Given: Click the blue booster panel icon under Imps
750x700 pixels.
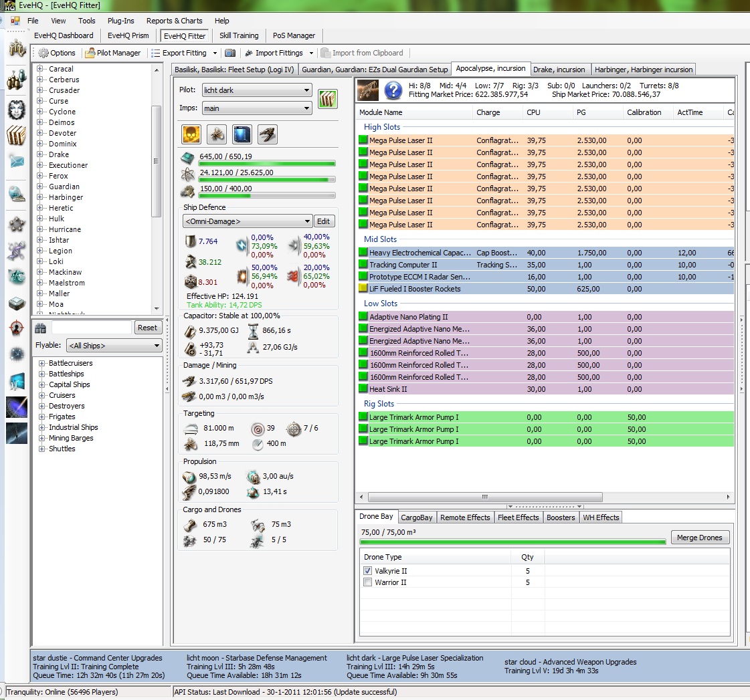Looking at the screenshot, I should (242, 135).
